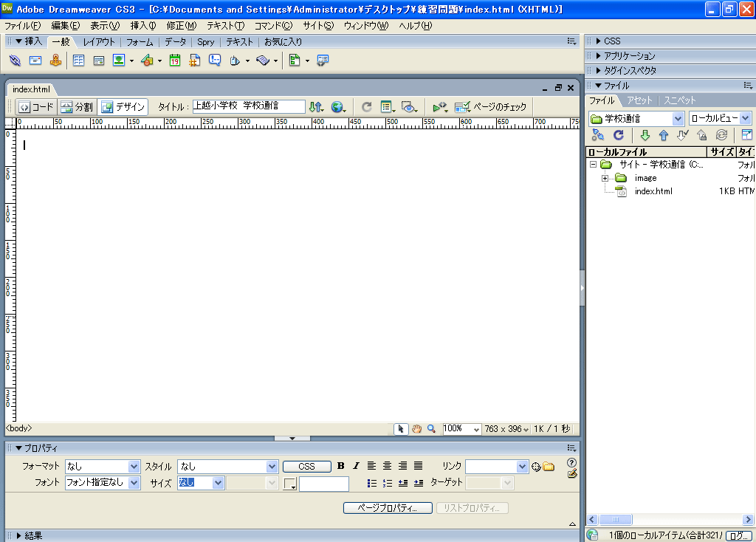Open the text color swatch picker
The image size is (756, 542).
pos(290,484)
